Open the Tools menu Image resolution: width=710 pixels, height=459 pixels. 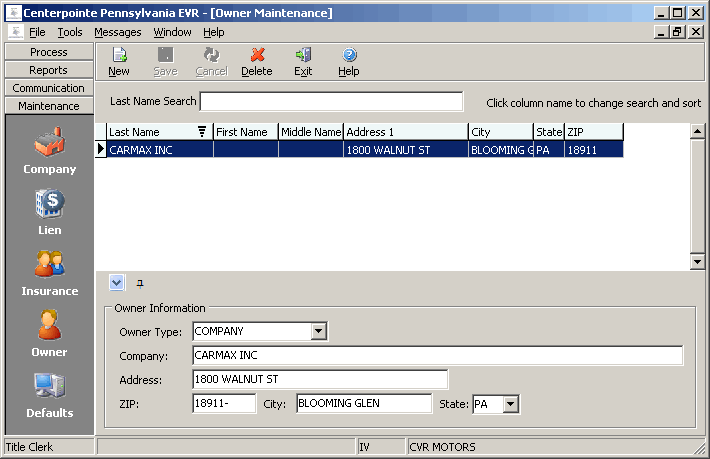coord(70,32)
